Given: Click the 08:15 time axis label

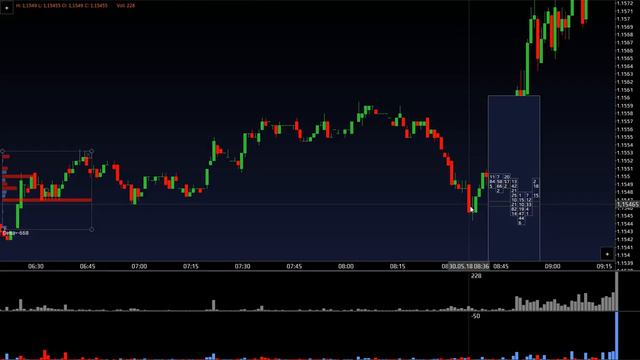Looking at the screenshot, I should 398,266.
